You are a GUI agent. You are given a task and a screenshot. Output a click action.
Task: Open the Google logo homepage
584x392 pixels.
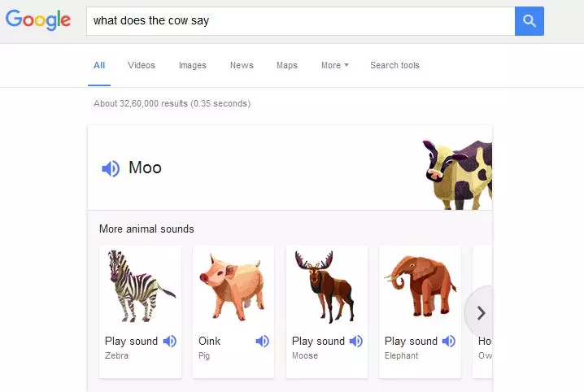38,20
